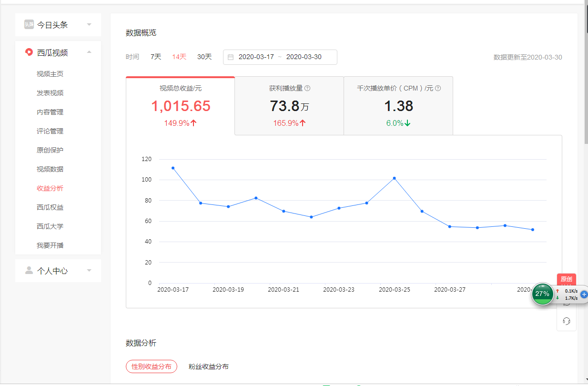The image size is (588, 386).
Task: Select the 30天 time range
Action: pos(204,57)
